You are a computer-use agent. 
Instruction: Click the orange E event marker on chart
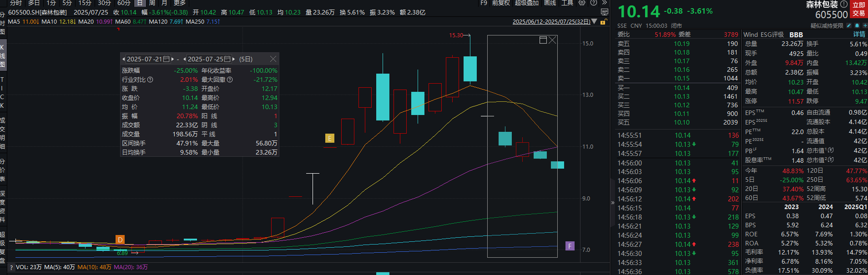coord(330,138)
